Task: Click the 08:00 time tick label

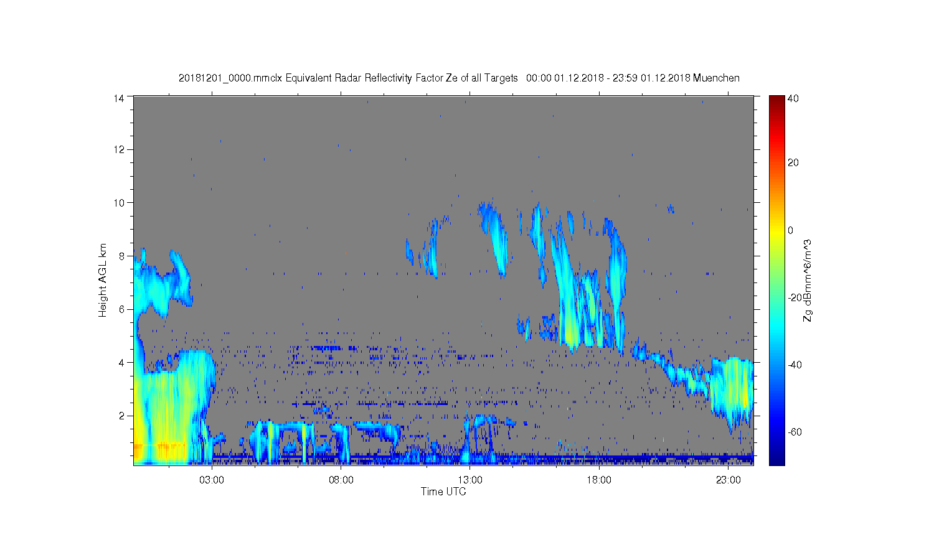Action: tap(341, 480)
